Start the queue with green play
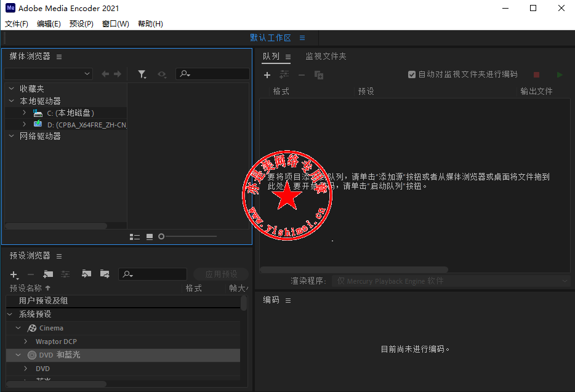The height and width of the screenshot is (392, 575). [x=560, y=75]
